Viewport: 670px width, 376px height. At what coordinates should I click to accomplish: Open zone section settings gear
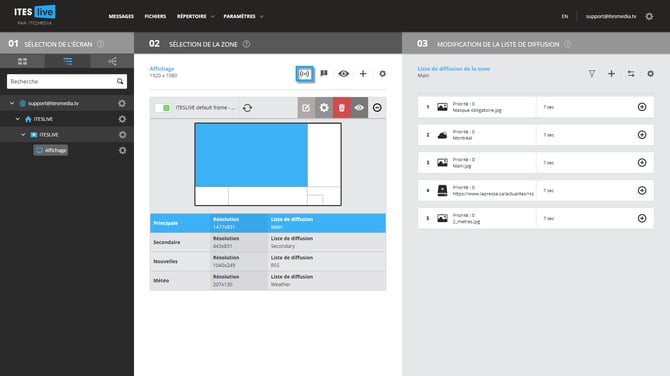pos(382,73)
